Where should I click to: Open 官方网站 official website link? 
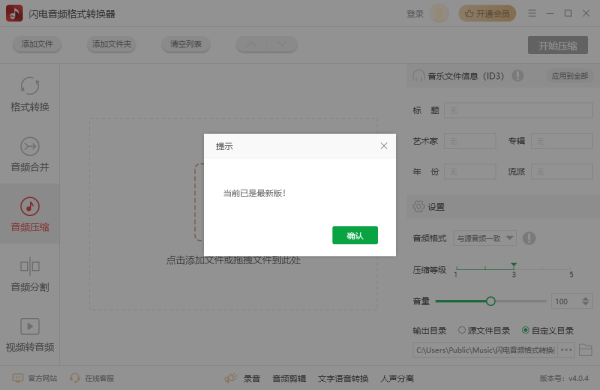tap(34, 378)
